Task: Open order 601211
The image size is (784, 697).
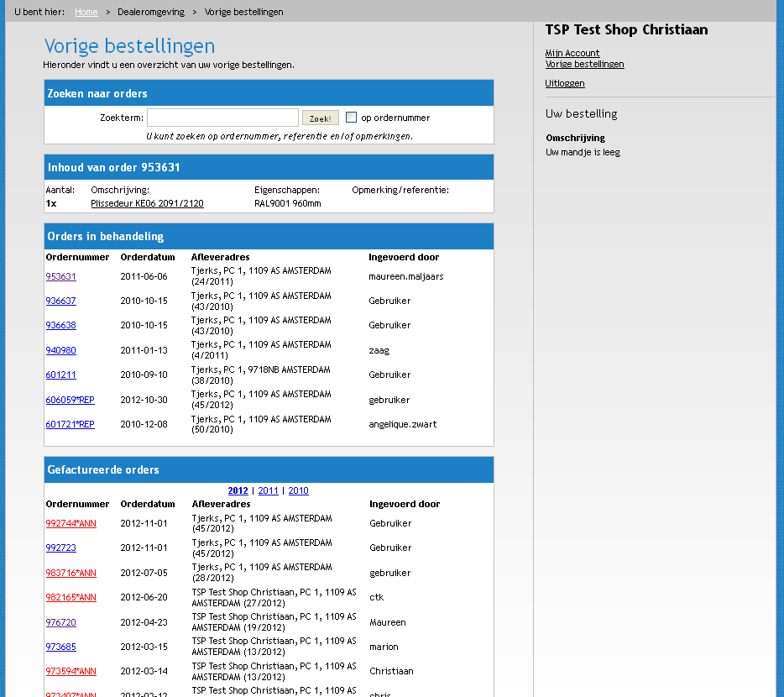Action: pyautogui.click(x=60, y=375)
